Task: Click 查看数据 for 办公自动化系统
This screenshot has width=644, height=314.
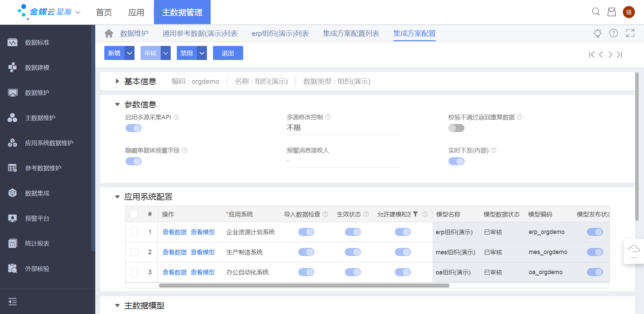Action: 174,272
